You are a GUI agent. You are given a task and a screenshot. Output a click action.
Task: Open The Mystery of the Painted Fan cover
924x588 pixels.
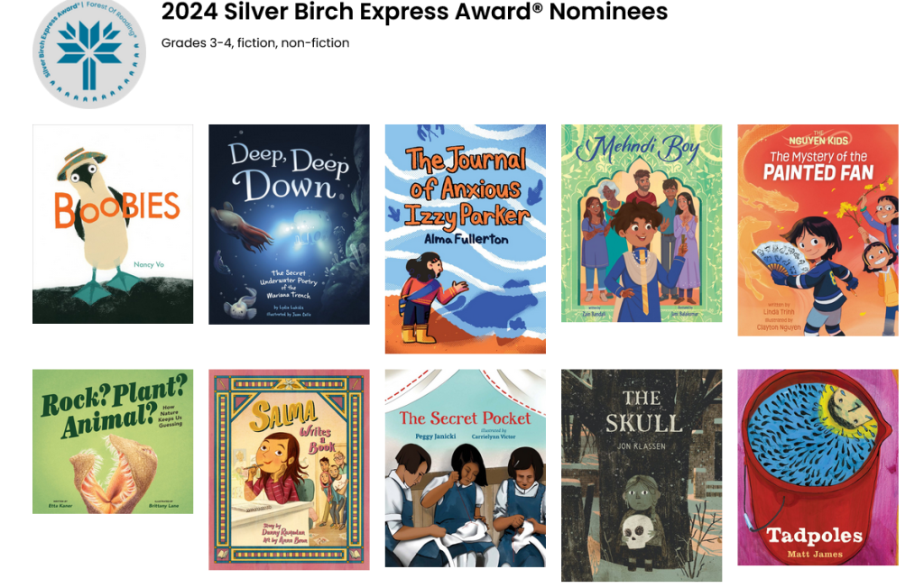818,230
